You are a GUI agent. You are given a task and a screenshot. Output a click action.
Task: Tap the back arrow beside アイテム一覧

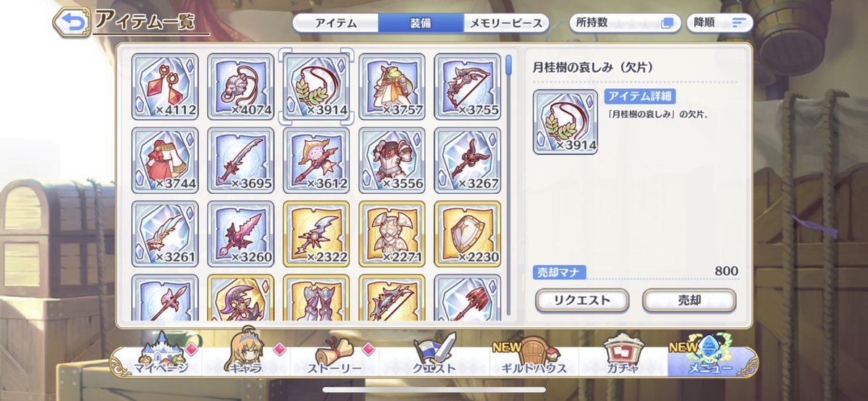pyautogui.click(x=72, y=22)
